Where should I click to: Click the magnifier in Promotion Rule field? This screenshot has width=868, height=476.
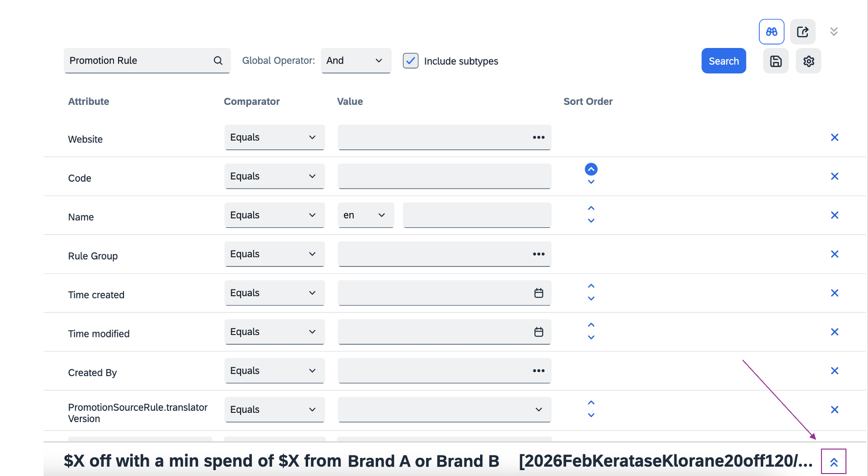218,61
